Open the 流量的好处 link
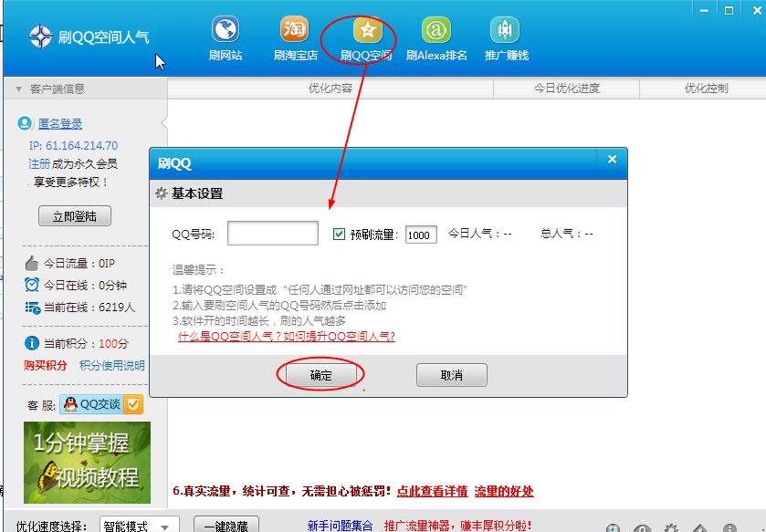 tap(504, 491)
